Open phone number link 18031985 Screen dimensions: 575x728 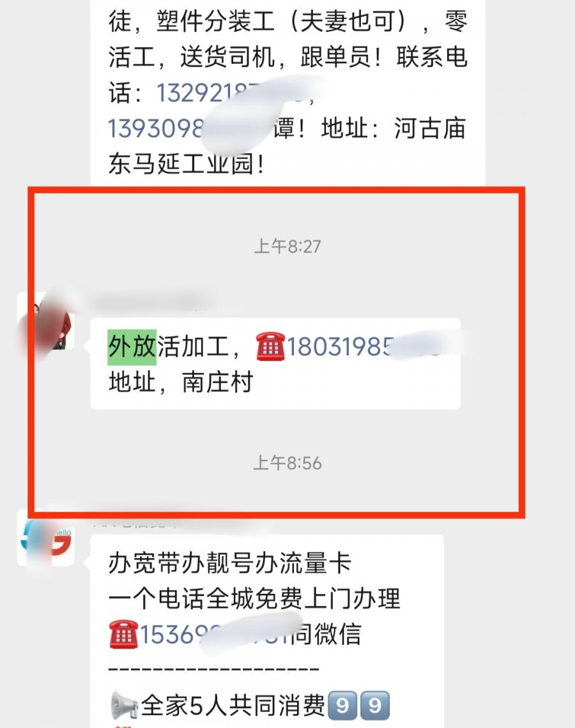pyautogui.click(x=363, y=347)
